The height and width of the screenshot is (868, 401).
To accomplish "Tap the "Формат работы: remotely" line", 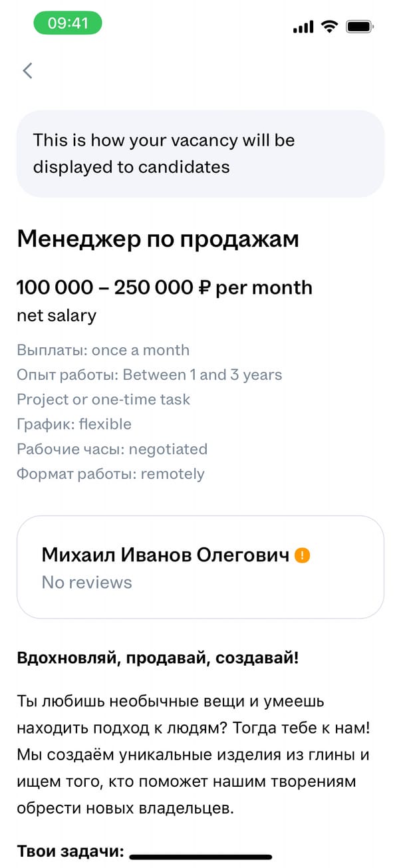I will click(110, 474).
